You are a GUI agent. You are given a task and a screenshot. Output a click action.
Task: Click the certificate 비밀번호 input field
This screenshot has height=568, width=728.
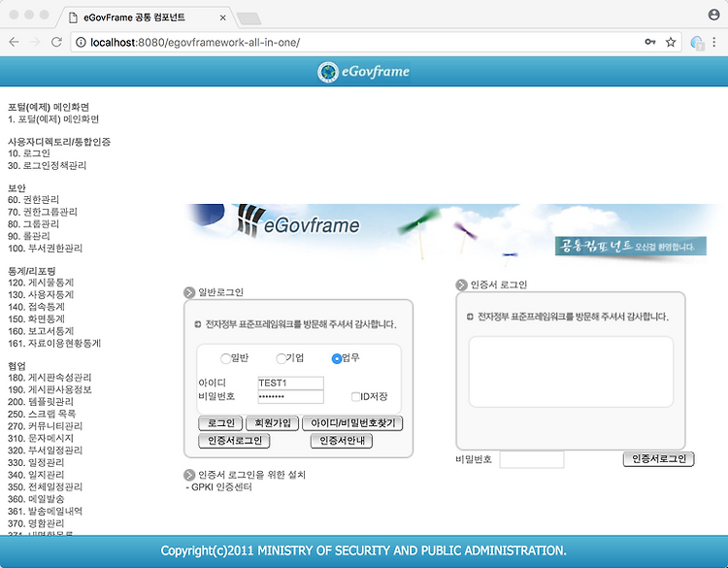click(532, 459)
